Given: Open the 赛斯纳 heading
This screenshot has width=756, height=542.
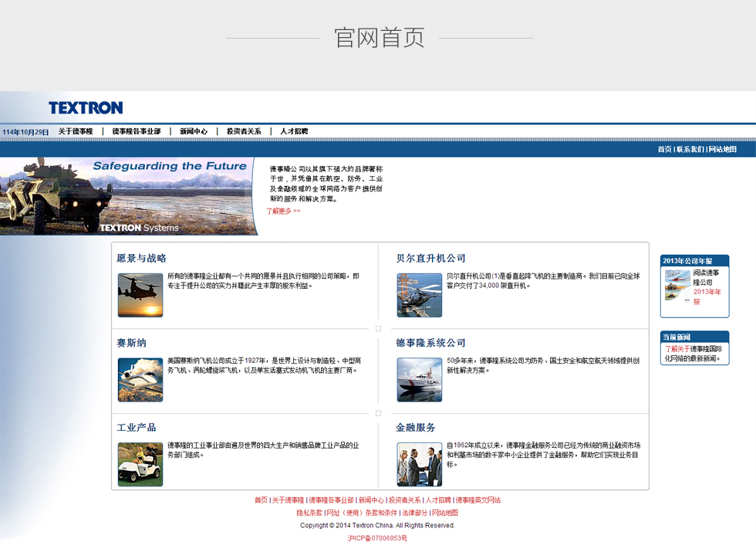Looking at the screenshot, I should [x=131, y=343].
